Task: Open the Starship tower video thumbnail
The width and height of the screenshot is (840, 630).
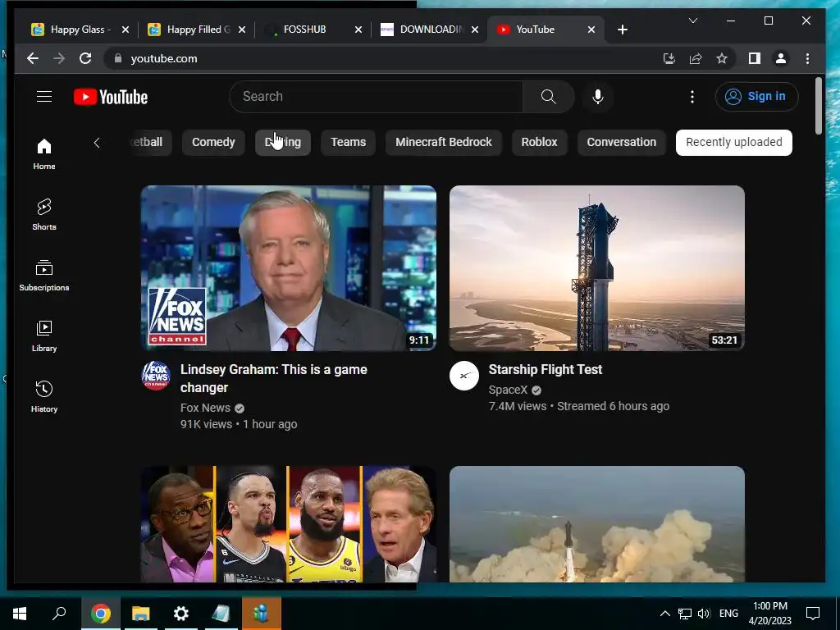Action: coord(597,268)
